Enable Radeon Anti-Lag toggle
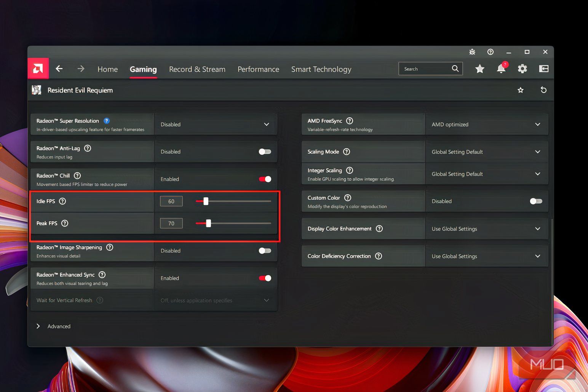This screenshot has height=392, width=588. point(265,152)
